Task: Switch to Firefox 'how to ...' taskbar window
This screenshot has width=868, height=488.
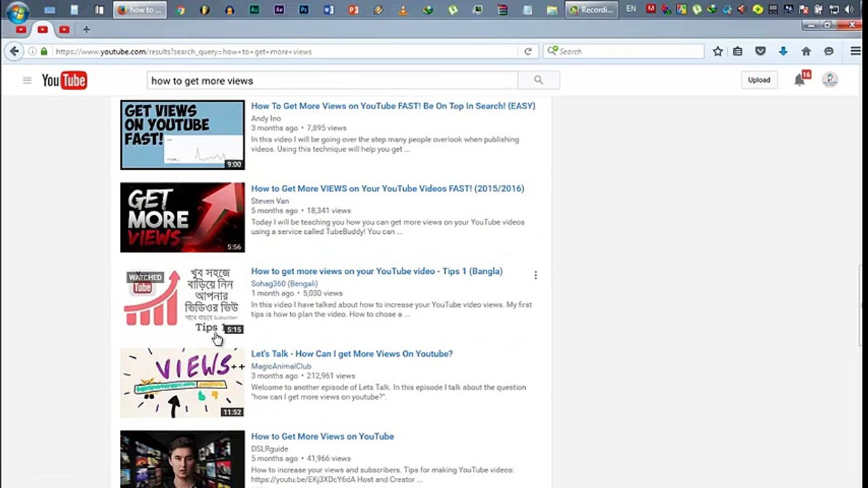Action: click(x=140, y=10)
